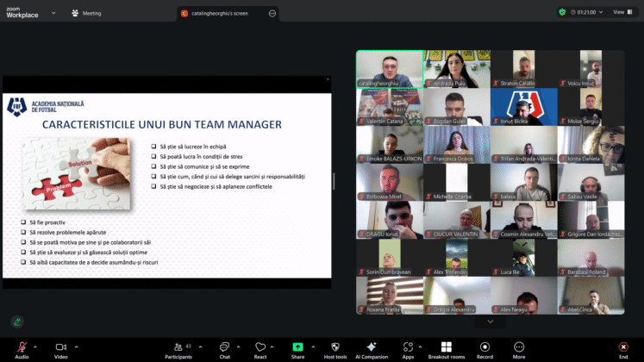The image size is (644, 362).
Task: Expand audio options arrow next to Audio
Action: (x=38, y=344)
